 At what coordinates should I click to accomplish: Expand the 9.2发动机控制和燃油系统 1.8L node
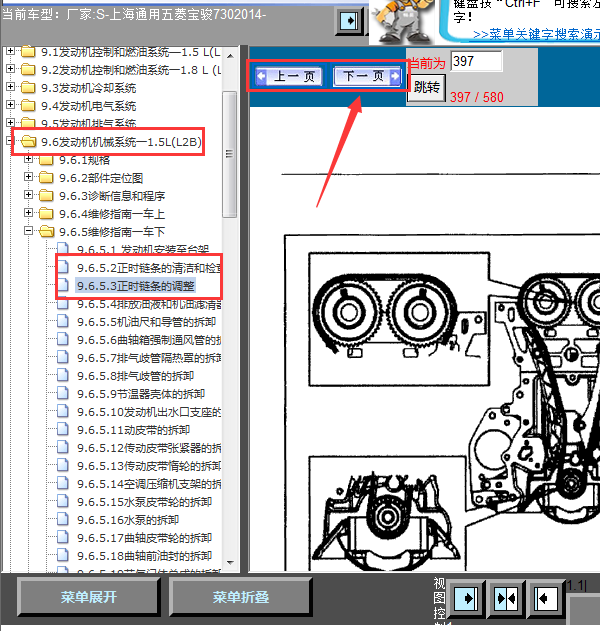click(10, 69)
